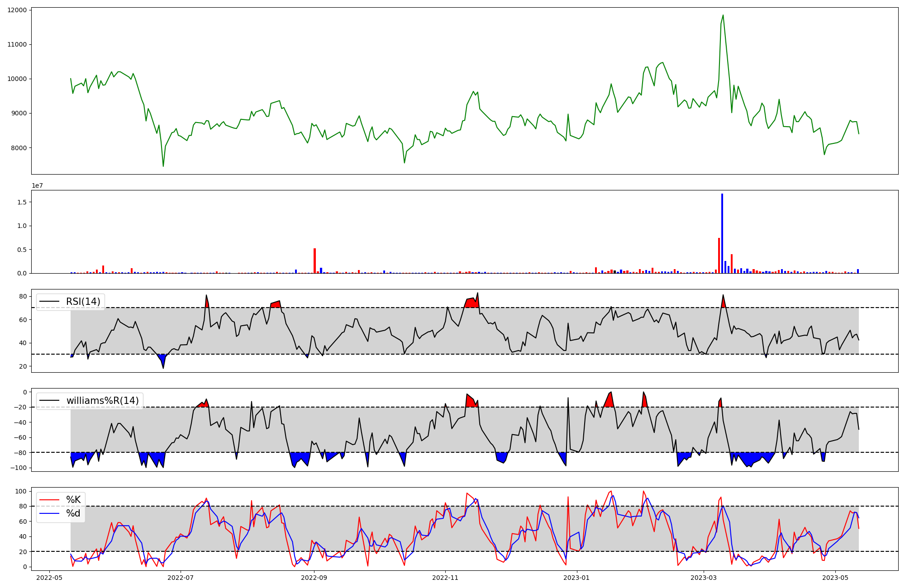Image resolution: width=905 pixels, height=588 pixels.
Task: Click the %K legend text
Action: click(x=73, y=500)
